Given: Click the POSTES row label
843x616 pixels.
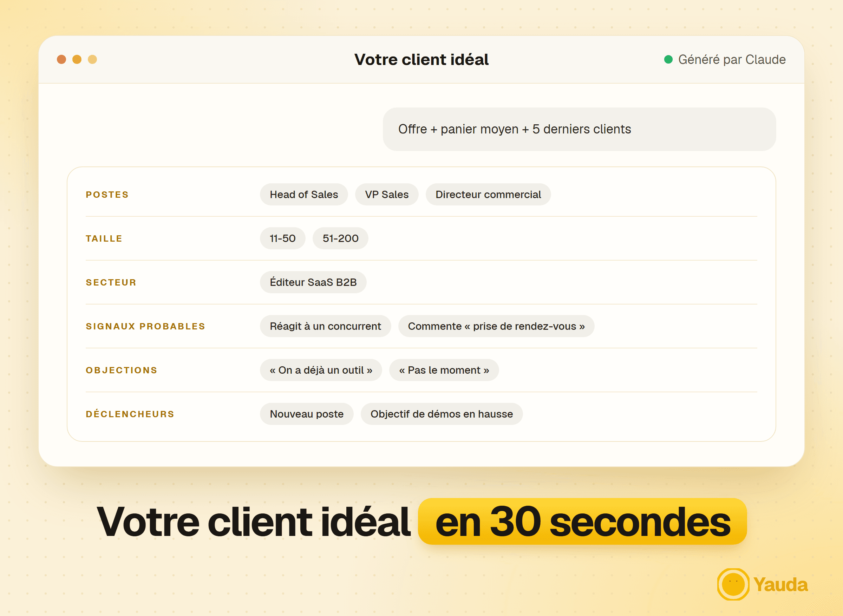Looking at the screenshot, I should [107, 195].
